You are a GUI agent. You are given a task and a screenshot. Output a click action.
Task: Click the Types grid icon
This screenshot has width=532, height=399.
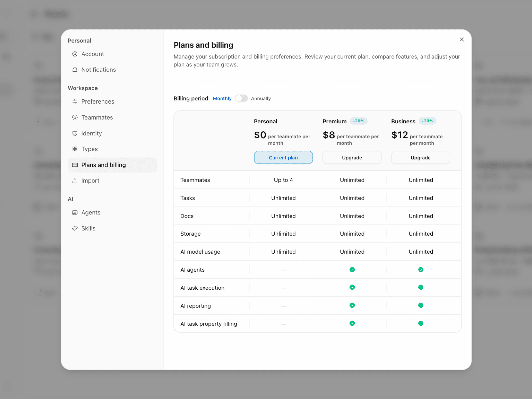point(75,149)
